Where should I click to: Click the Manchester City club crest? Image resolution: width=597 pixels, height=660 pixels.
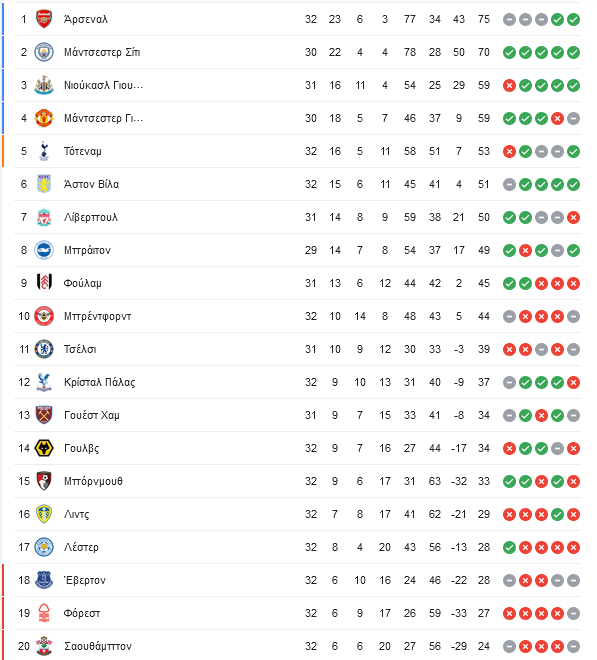[x=44, y=52]
